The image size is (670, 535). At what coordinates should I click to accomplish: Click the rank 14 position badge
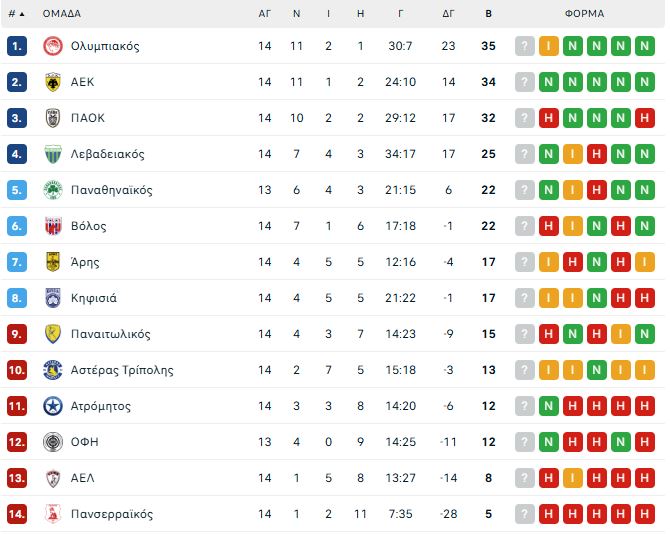16,514
